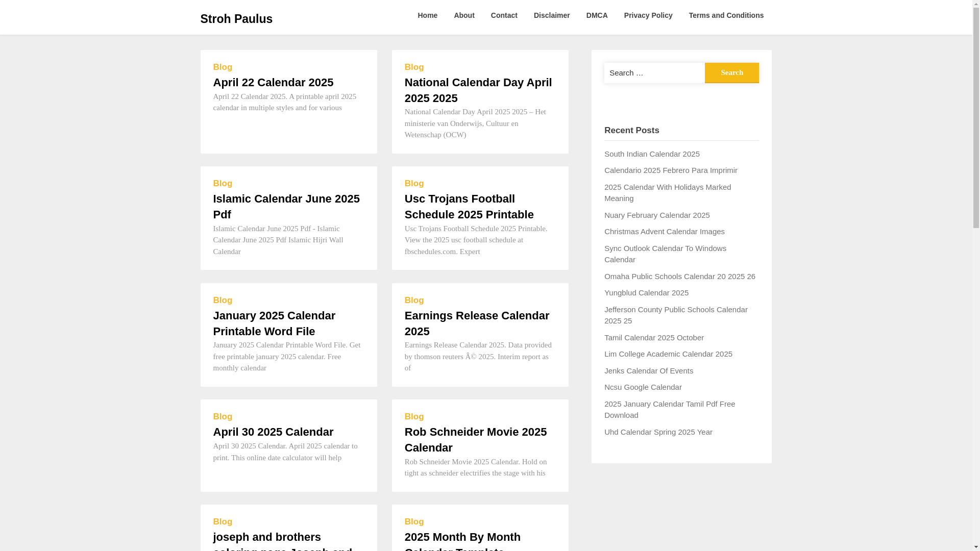This screenshot has width=980, height=551.
Task: Open Rob Schneider Movie 2025 Calendar post
Action: click(x=475, y=440)
